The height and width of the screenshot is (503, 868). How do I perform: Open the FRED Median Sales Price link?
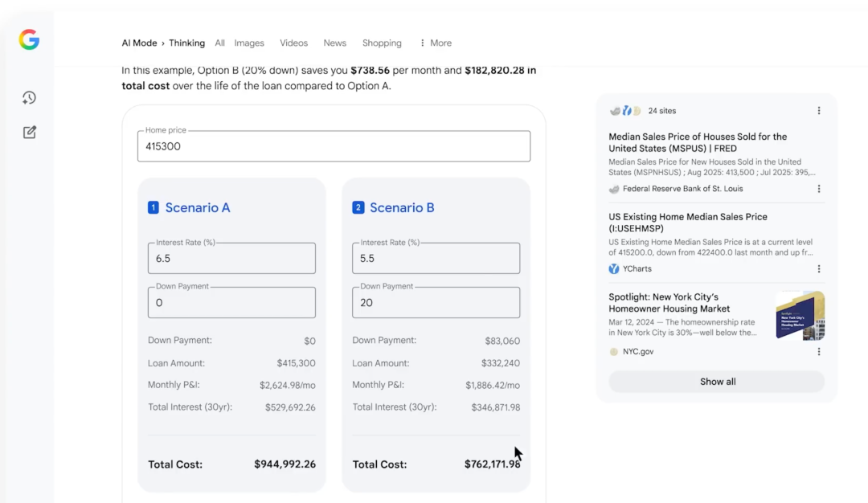pos(697,142)
